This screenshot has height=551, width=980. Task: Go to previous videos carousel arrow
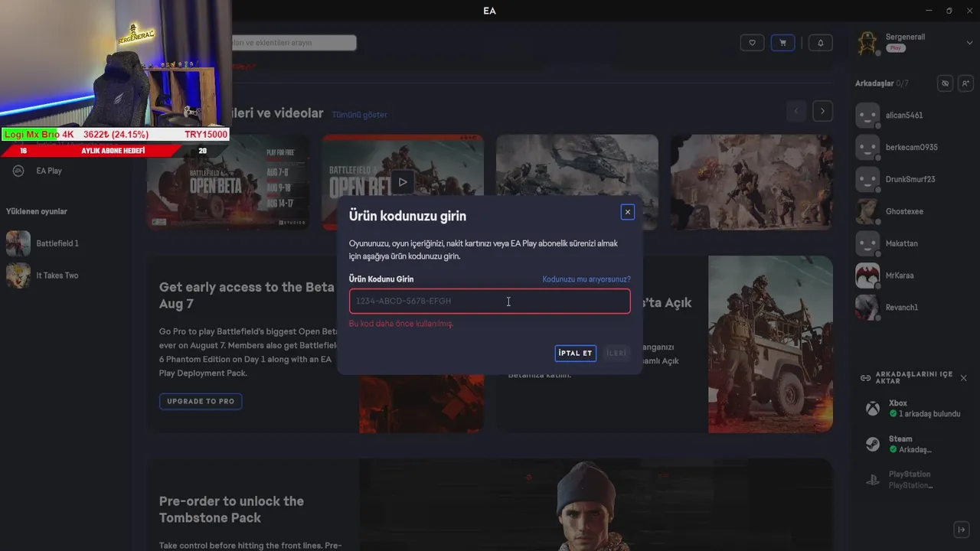pos(796,111)
